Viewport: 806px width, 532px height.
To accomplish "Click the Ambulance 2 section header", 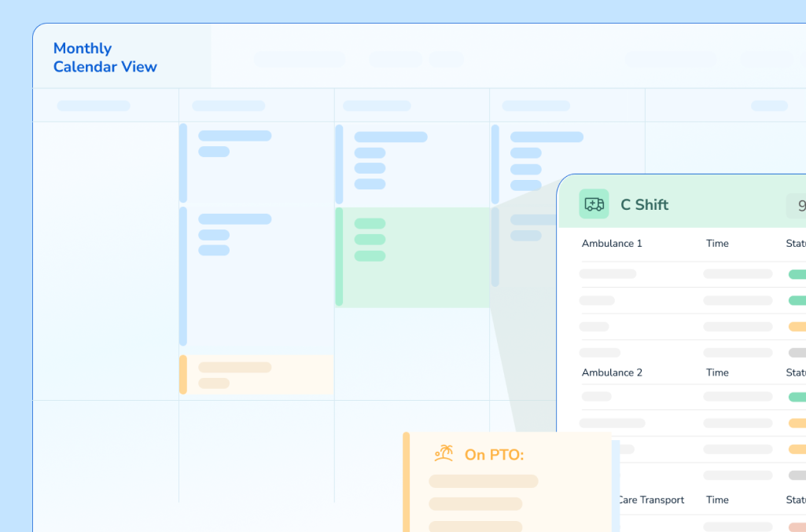I will (x=612, y=372).
